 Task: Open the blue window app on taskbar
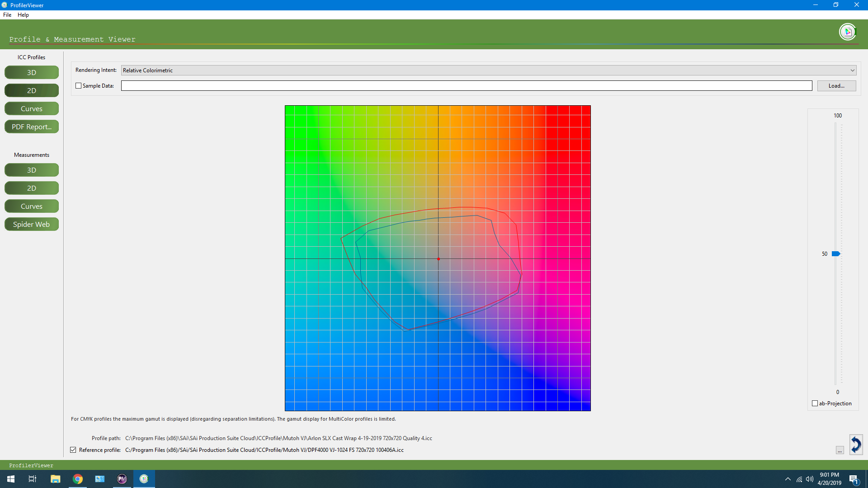(x=100, y=479)
